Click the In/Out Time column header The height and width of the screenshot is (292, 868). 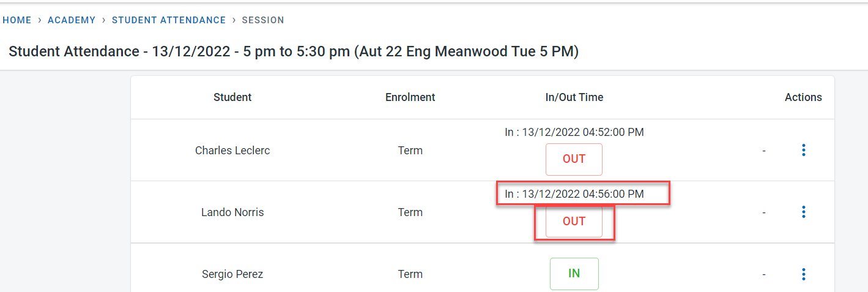574,97
